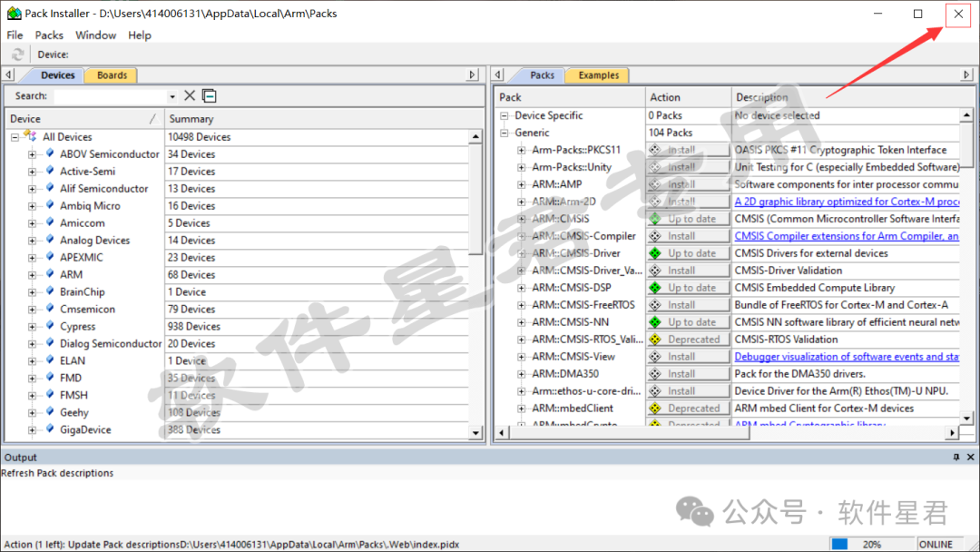The height and width of the screenshot is (552, 980).
Task: Click the left arrow in Packs tab strip
Action: 498,75
